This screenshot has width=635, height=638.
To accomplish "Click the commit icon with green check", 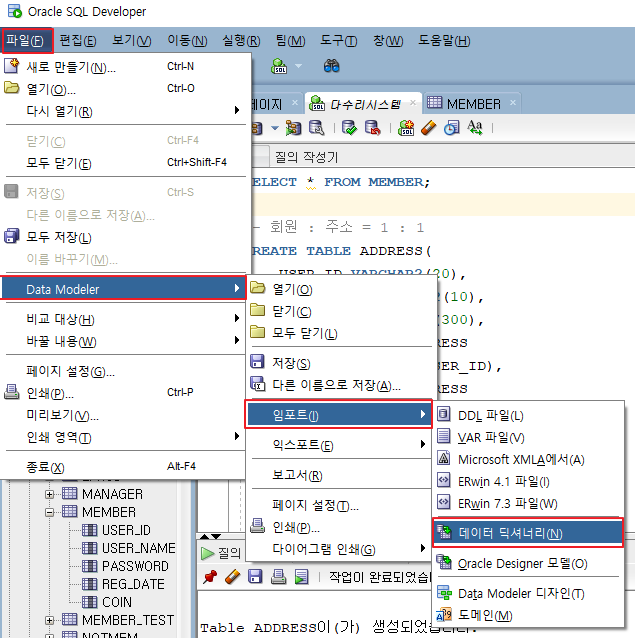I will pos(349,128).
